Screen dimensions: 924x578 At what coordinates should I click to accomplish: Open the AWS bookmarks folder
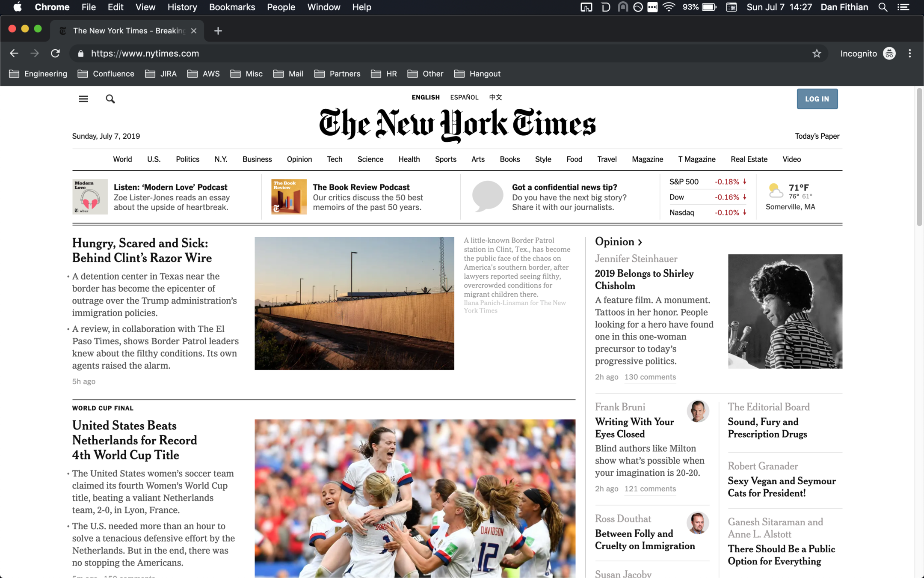[x=204, y=74]
